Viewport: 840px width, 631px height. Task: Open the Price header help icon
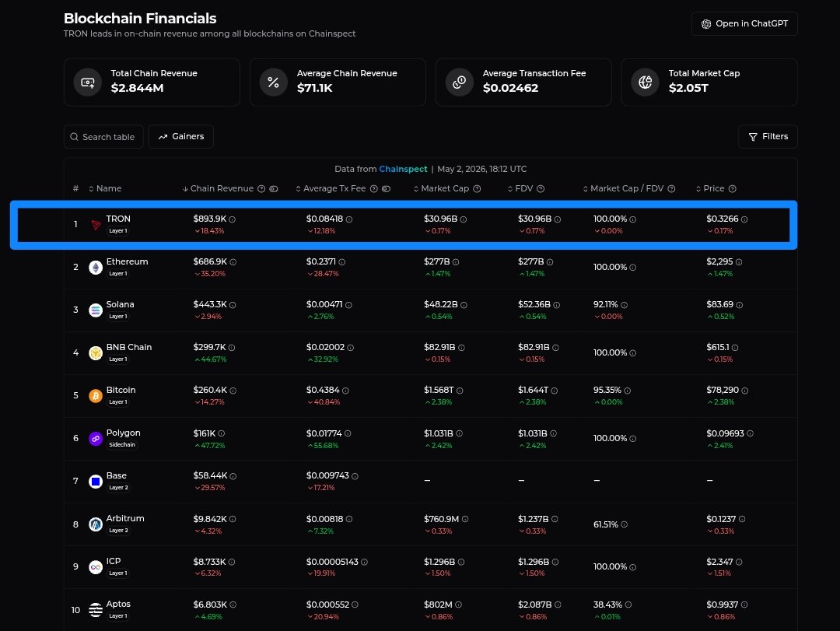pyautogui.click(x=733, y=189)
